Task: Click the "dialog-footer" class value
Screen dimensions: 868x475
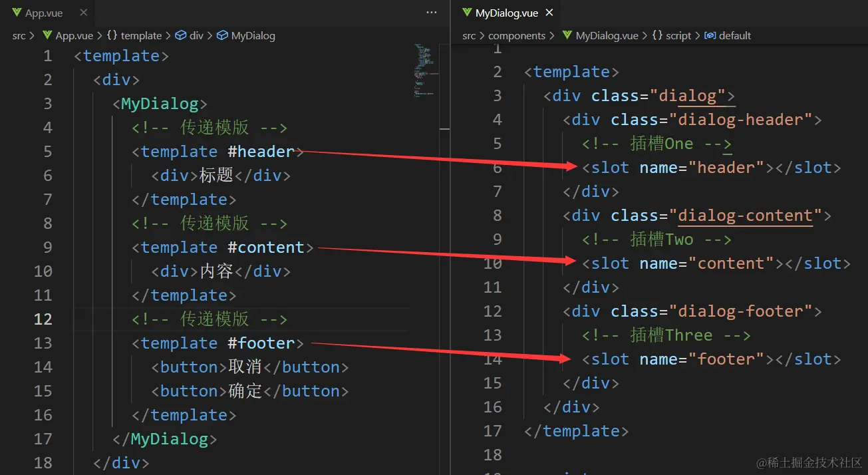Action: tap(741, 311)
